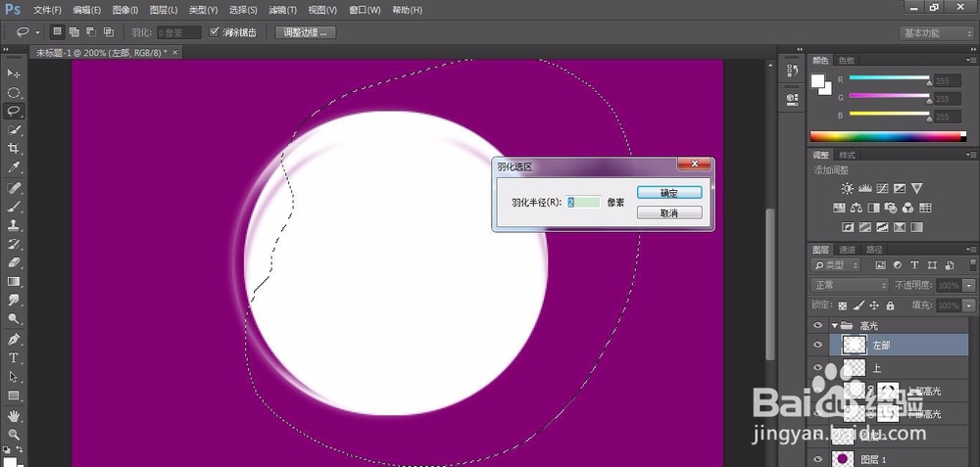The height and width of the screenshot is (467, 980).
Task: Add a Brightness/Contrast adjustment
Action: [847, 188]
